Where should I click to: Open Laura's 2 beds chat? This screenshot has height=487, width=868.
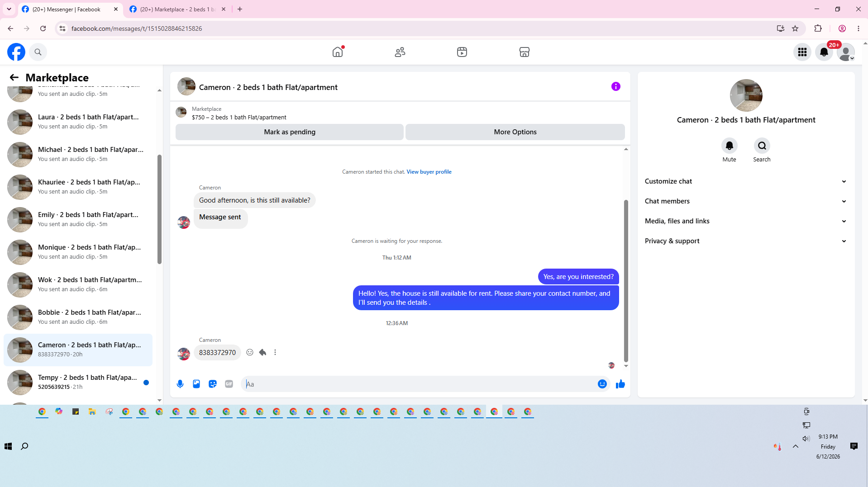pos(78,122)
